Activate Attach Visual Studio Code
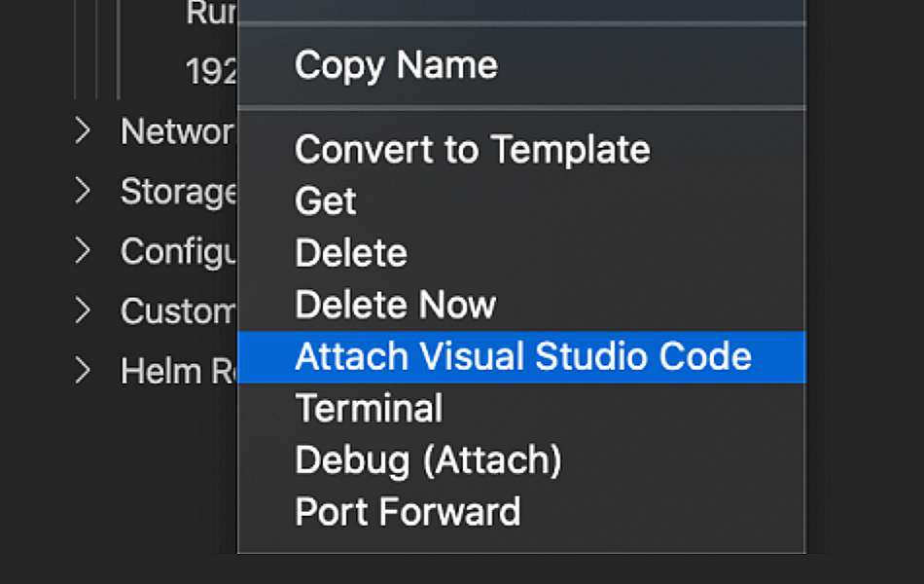 523,357
